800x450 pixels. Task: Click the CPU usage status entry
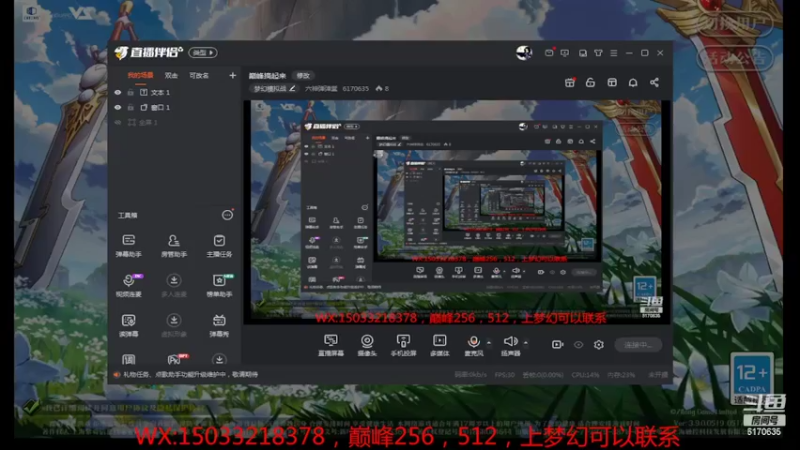pyautogui.click(x=585, y=374)
